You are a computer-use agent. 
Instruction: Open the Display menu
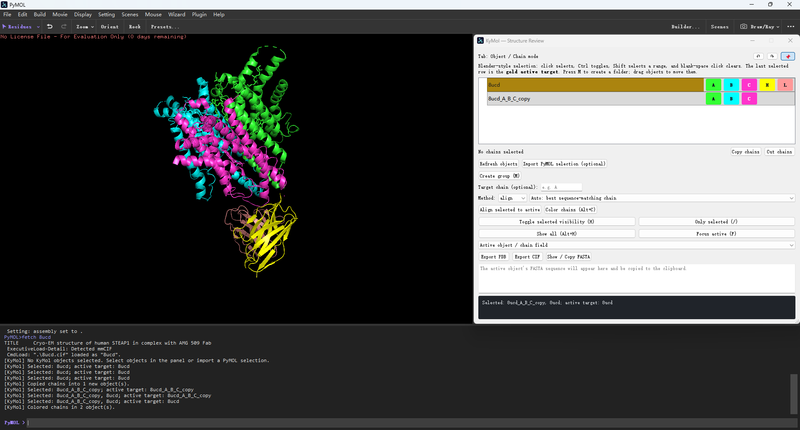point(83,14)
